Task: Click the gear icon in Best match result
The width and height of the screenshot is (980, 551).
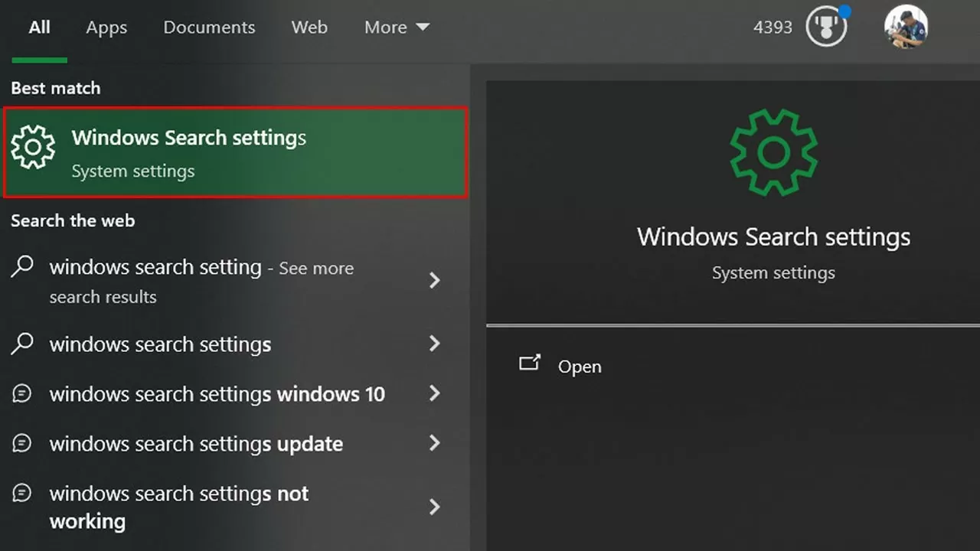Action: pos(33,147)
